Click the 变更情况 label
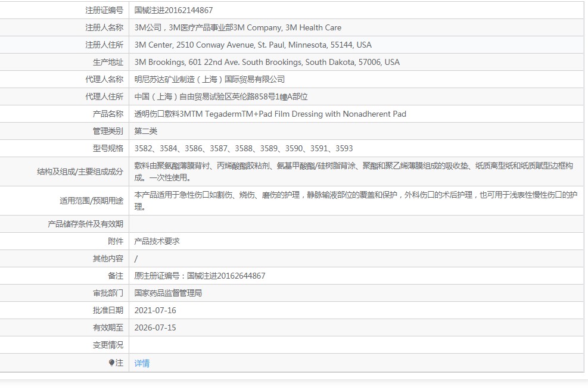The image size is (588, 390). pyautogui.click(x=108, y=345)
